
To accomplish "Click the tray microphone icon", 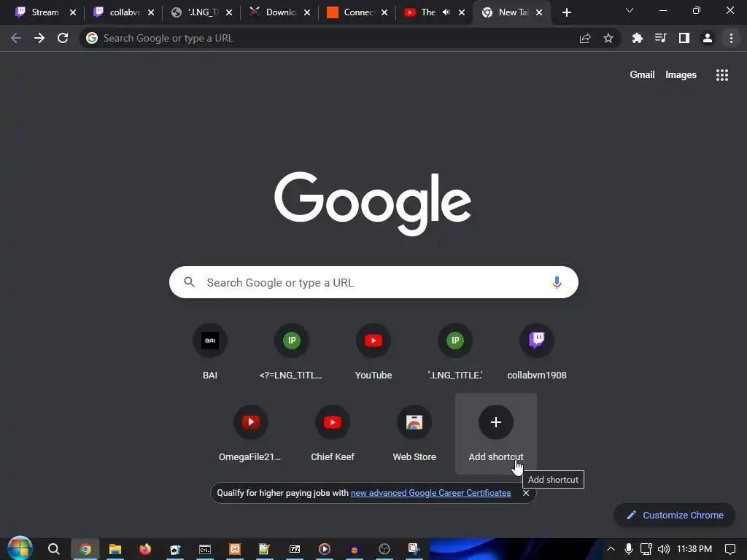I will pyautogui.click(x=629, y=549).
